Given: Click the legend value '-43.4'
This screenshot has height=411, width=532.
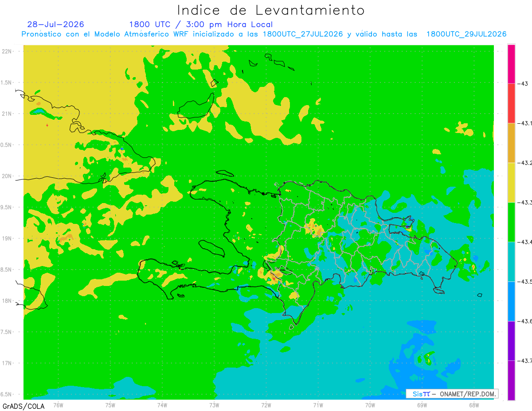Looking at the screenshot, I should (524, 242).
